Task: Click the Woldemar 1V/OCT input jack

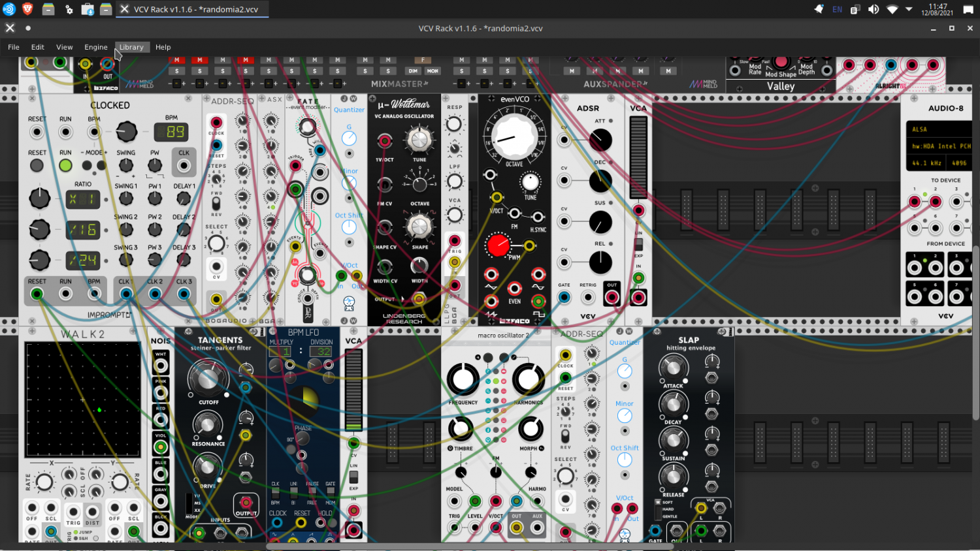Action: pos(385,140)
